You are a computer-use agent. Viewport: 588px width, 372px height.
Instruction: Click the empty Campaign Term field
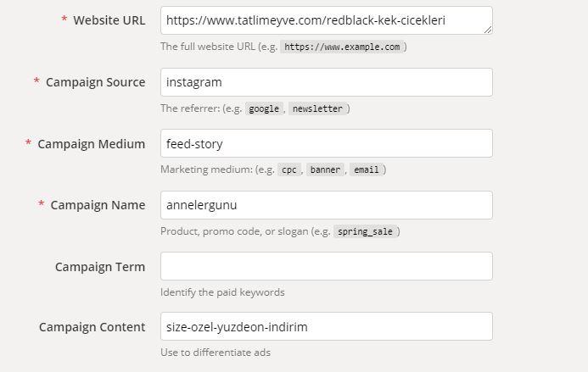point(326,266)
